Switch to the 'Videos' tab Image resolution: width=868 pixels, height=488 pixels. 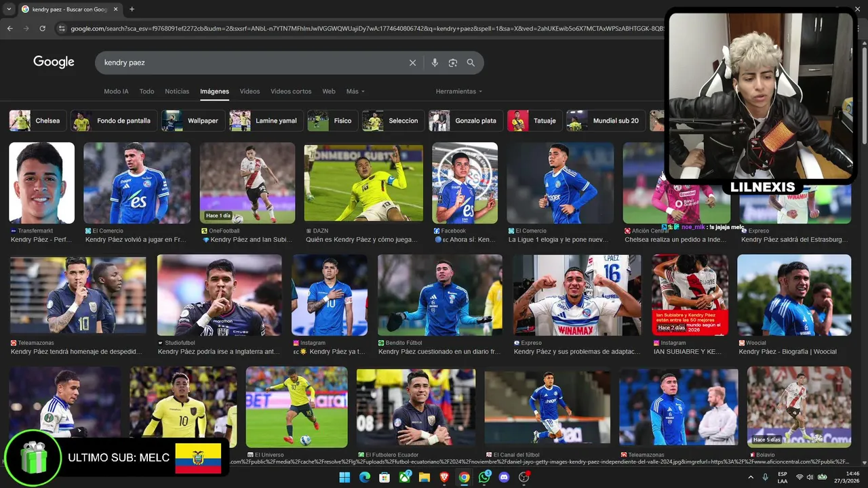click(x=250, y=91)
